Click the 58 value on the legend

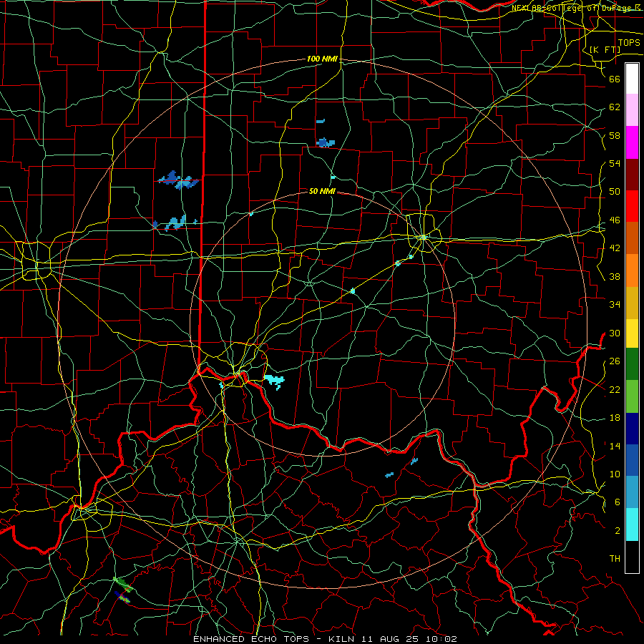[x=615, y=135]
